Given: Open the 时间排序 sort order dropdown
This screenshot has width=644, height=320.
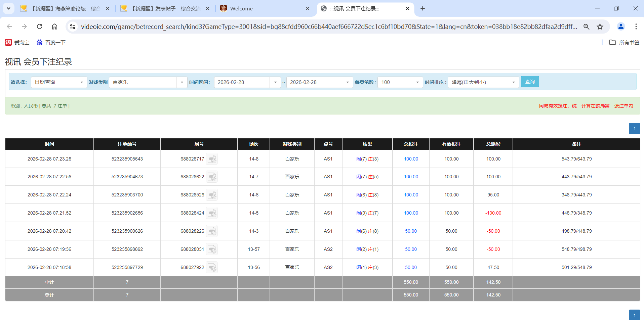Looking at the screenshot, I should pyautogui.click(x=513, y=82).
